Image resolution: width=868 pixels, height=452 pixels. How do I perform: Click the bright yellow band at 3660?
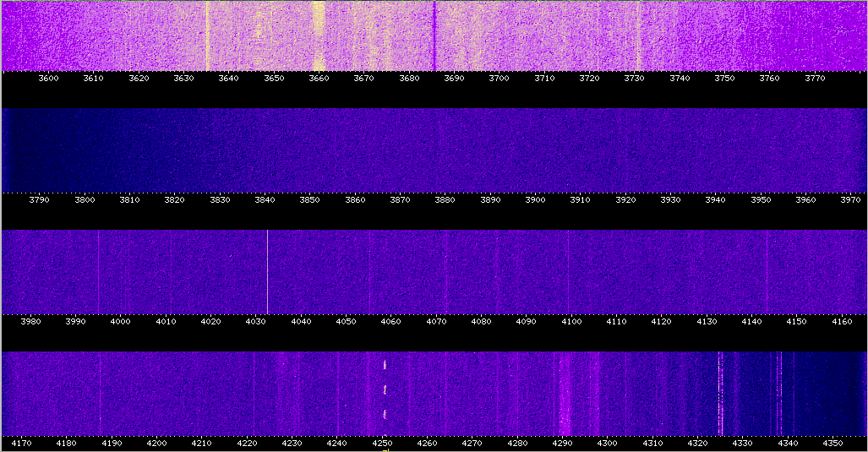point(319,36)
